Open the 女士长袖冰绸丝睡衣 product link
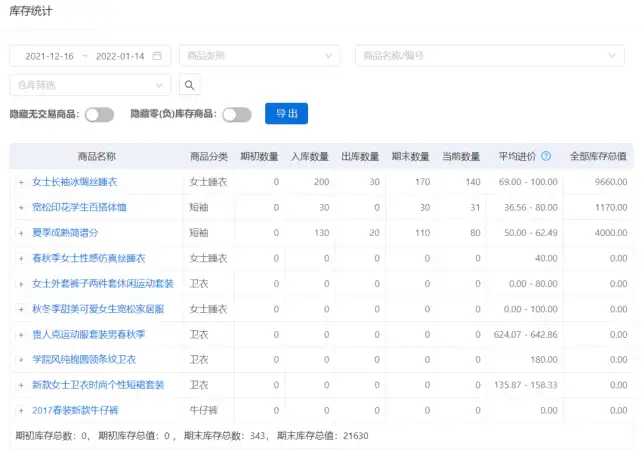 [75, 182]
